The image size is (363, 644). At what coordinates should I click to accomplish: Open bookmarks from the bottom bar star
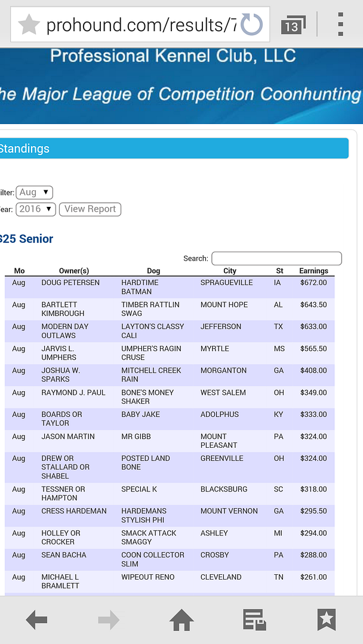326,620
